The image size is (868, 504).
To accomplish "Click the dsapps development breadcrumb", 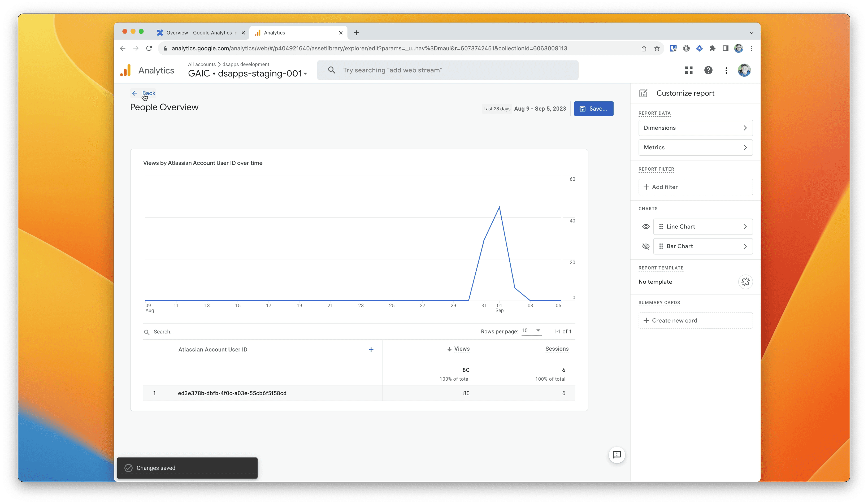I will pyautogui.click(x=246, y=64).
